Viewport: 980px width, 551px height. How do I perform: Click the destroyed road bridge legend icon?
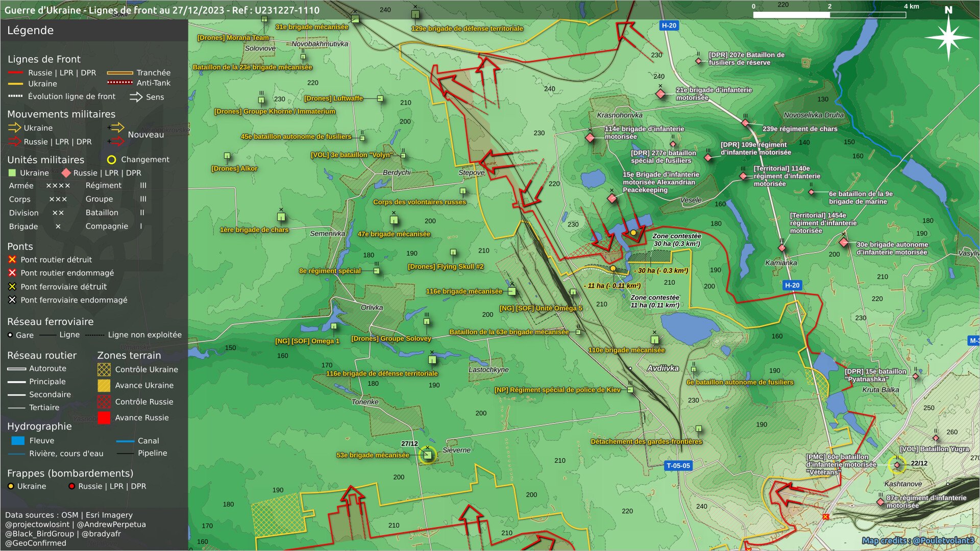pyautogui.click(x=12, y=260)
